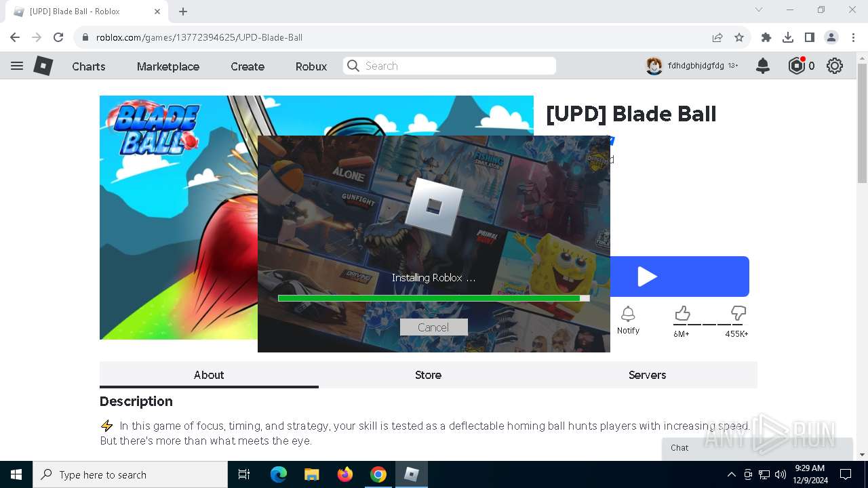Open the tab search dropdown
868x488 pixels.
[759, 10]
